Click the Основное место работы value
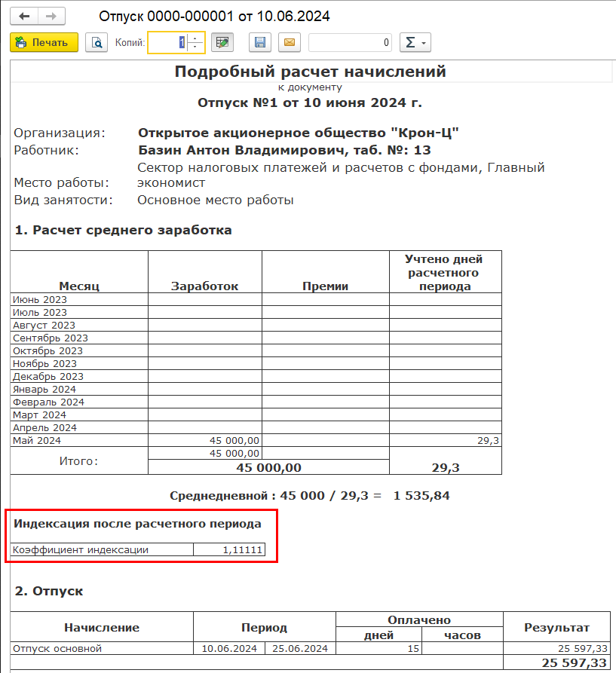The image size is (616, 673). pos(216,200)
